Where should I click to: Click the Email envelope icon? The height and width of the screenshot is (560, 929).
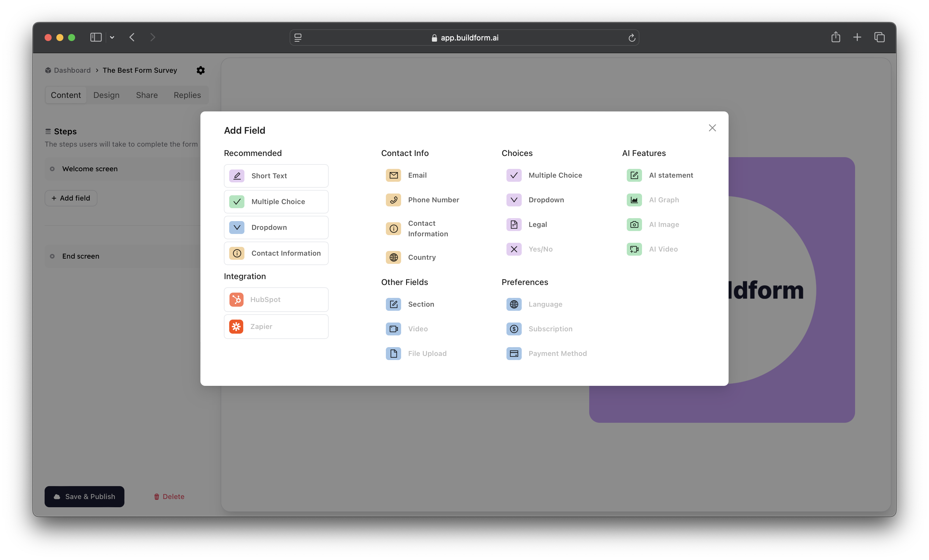[x=393, y=175]
